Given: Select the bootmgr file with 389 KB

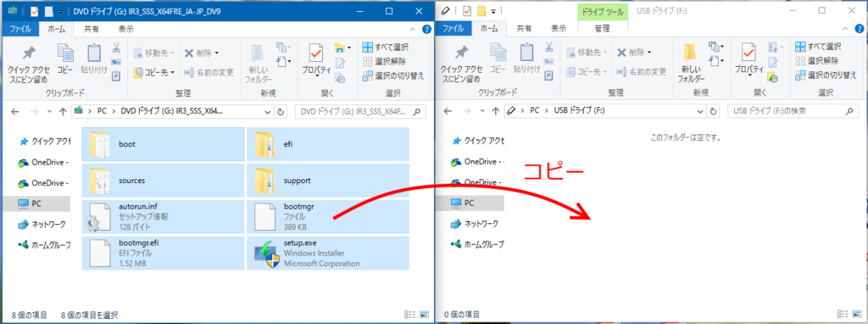Looking at the screenshot, I should pyautogui.click(x=328, y=217).
